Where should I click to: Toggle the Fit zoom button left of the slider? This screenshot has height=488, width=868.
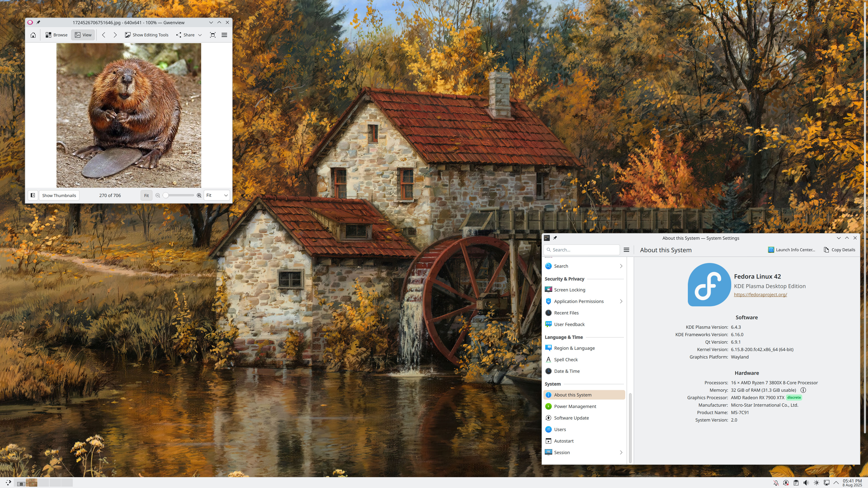146,195
